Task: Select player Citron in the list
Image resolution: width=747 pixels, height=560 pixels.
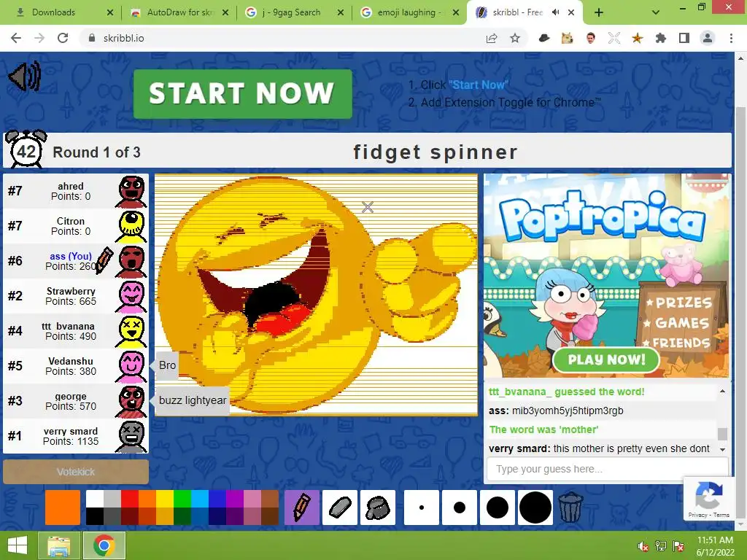Action: coord(76,226)
